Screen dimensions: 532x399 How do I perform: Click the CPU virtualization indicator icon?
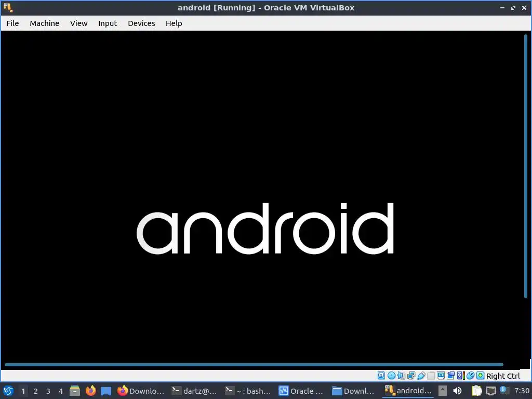coord(460,376)
